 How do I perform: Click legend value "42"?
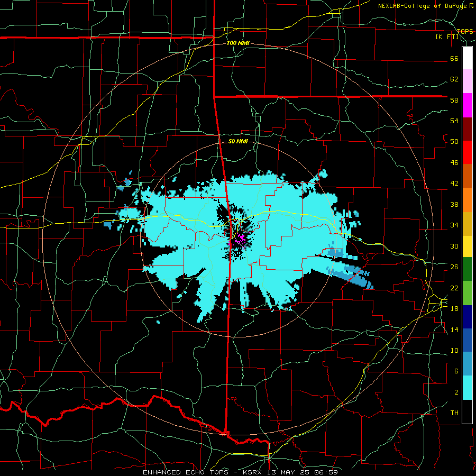pyautogui.click(x=454, y=184)
